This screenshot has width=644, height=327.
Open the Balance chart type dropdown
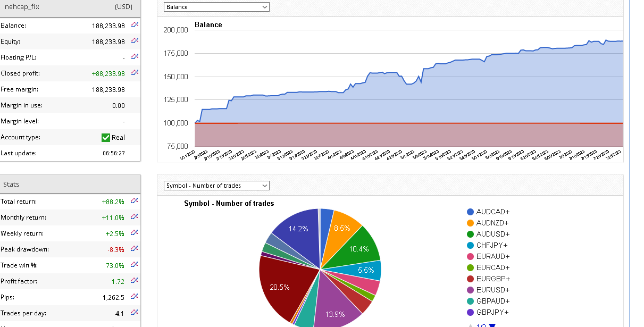pyautogui.click(x=216, y=7)
